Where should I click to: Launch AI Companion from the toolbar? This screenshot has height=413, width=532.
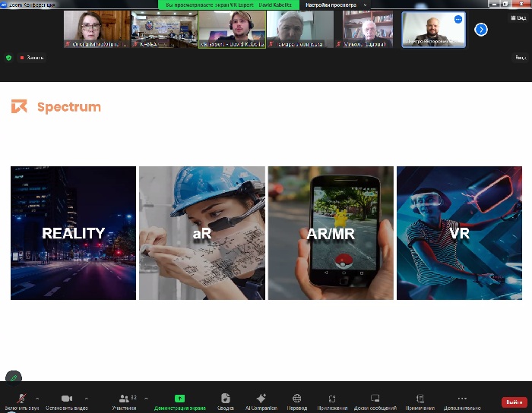261,399
